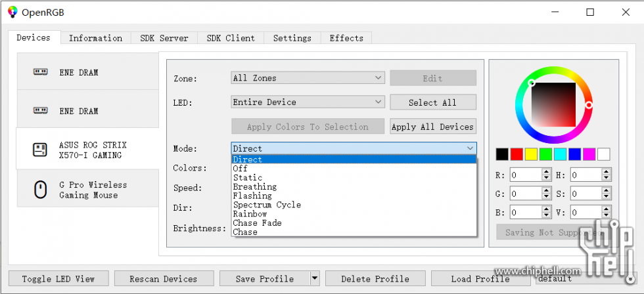
Task: Select G Pro Wireless Gaming Mouse device
Action: coord(87,190)
